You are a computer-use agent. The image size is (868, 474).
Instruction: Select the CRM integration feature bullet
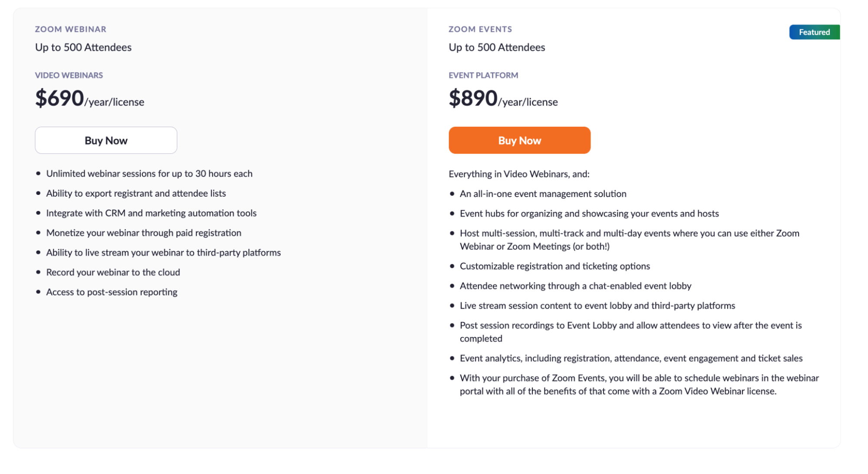coord(151,213)
